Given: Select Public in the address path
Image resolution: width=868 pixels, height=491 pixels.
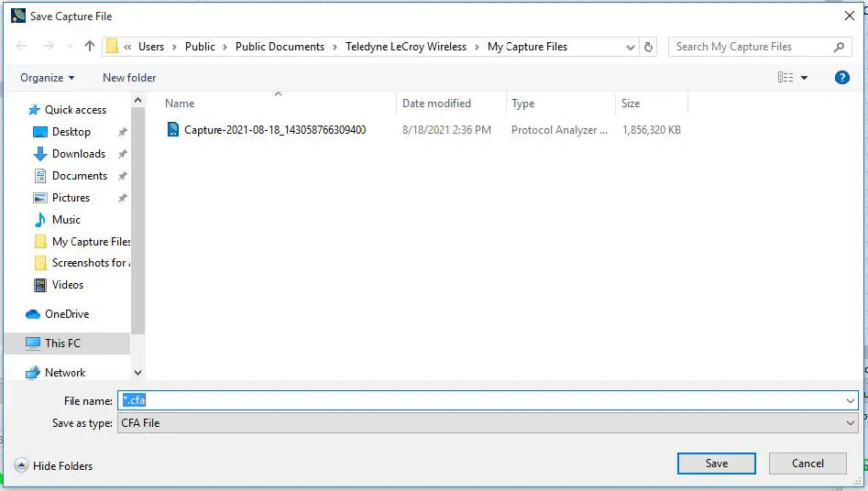Looking at the screenshot, I should click(200, 47).
